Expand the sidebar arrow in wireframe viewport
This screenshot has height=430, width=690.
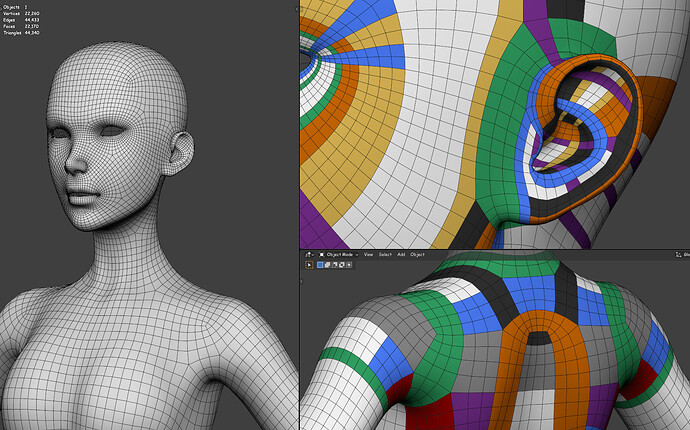point(297,9)
